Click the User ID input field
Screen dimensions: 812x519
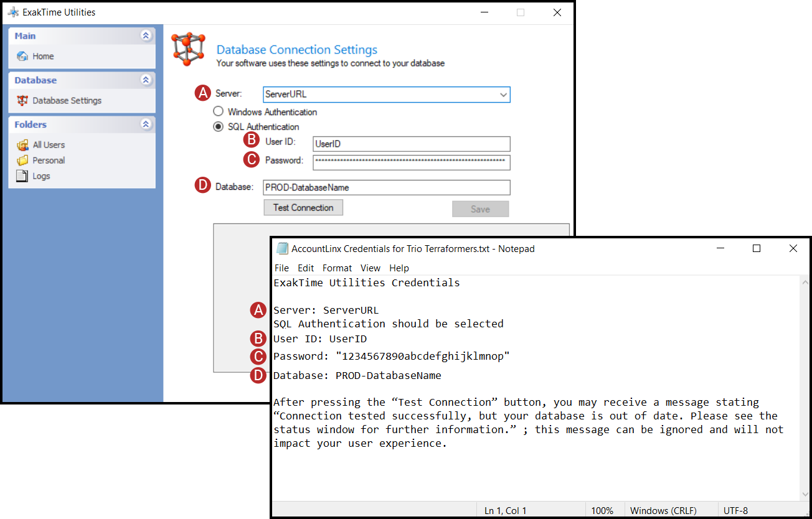point(412,144)
